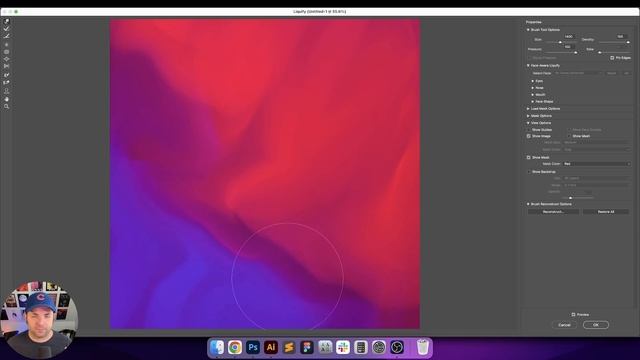Toggle the Show Guides checkbox
The image size is (640, 360).
click(529, 129)
